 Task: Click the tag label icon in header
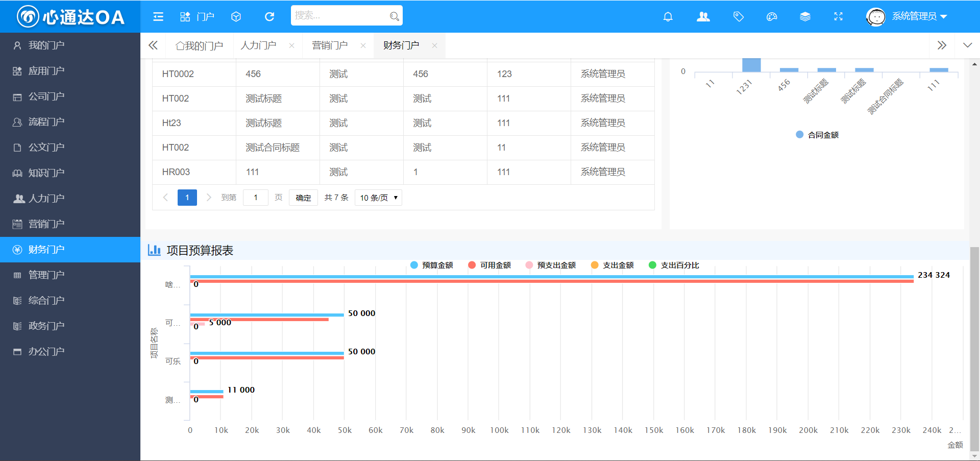tap(738, 17)
